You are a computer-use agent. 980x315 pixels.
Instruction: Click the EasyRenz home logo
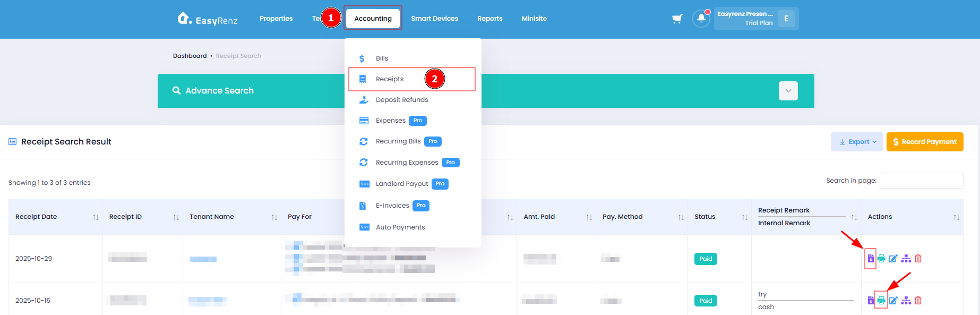tap(208, 19)
